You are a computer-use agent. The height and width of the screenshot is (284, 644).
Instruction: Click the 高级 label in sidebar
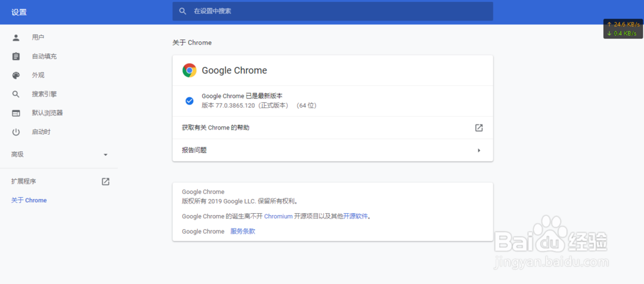[x=17, y=155]
